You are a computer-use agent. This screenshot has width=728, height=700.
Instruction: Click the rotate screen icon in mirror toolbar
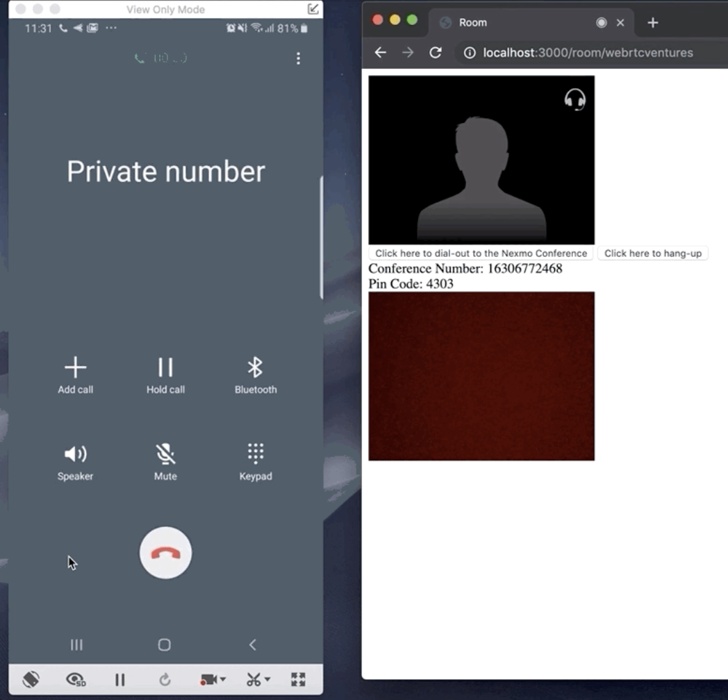tap(31, 679)
